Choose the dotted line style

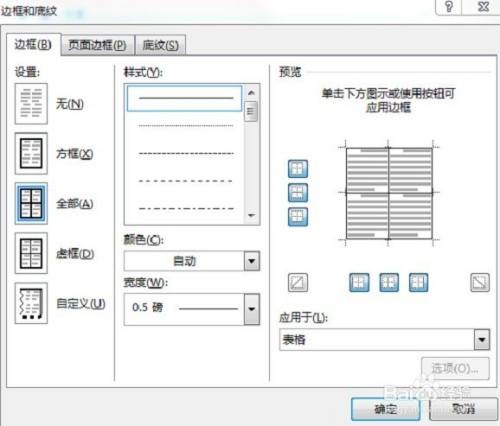click(186, 126)
